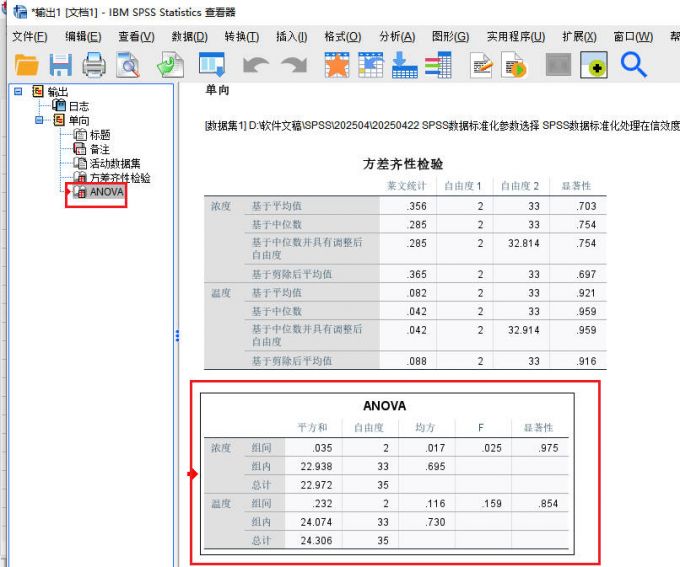Click the Variables download-arrow icon
The height and width of the screenshot is (567, 680).
404,65
